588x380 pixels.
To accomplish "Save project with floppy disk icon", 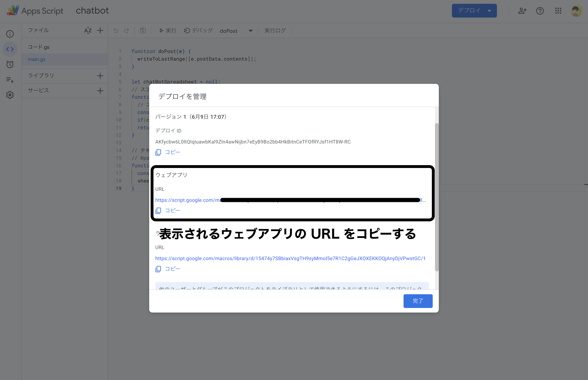I will [x=143, y=31].
